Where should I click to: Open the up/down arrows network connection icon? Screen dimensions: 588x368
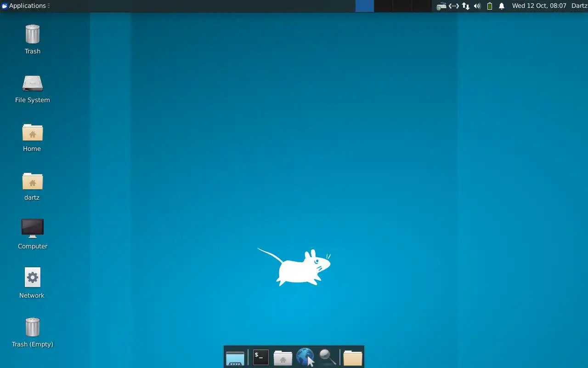[466, 6]
